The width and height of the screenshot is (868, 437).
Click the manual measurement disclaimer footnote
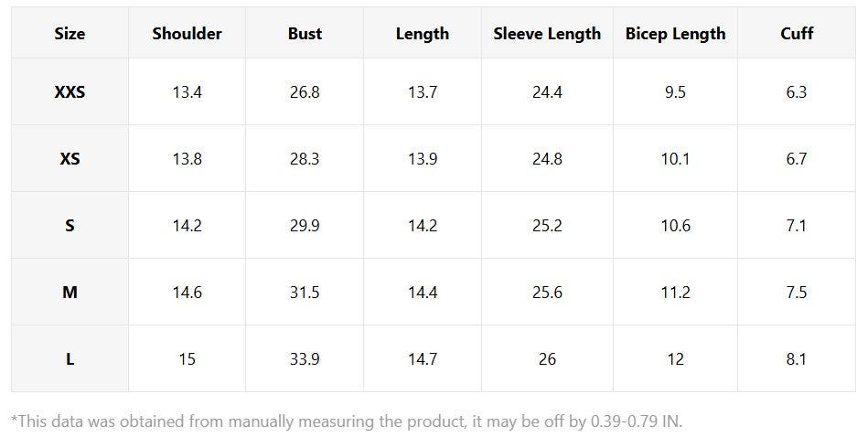click(347, 421)
